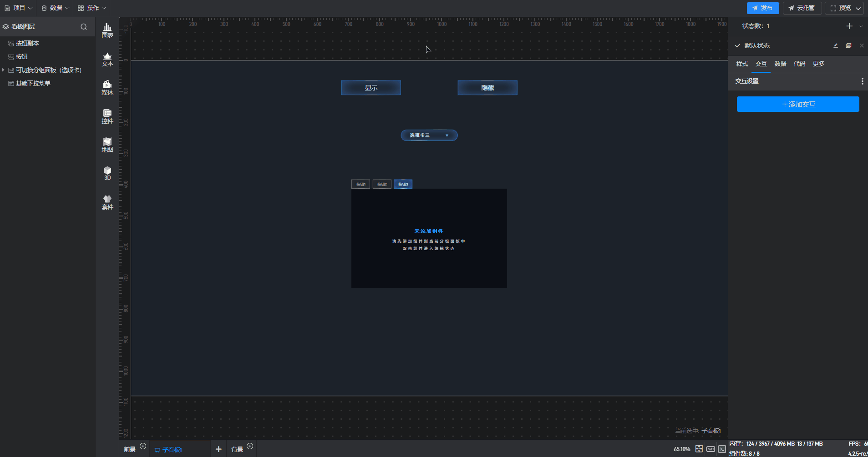The width and height of the screenshot is (868, 457).
Task: Open the 项目 menu dropdown
Action: click(19, 8)
